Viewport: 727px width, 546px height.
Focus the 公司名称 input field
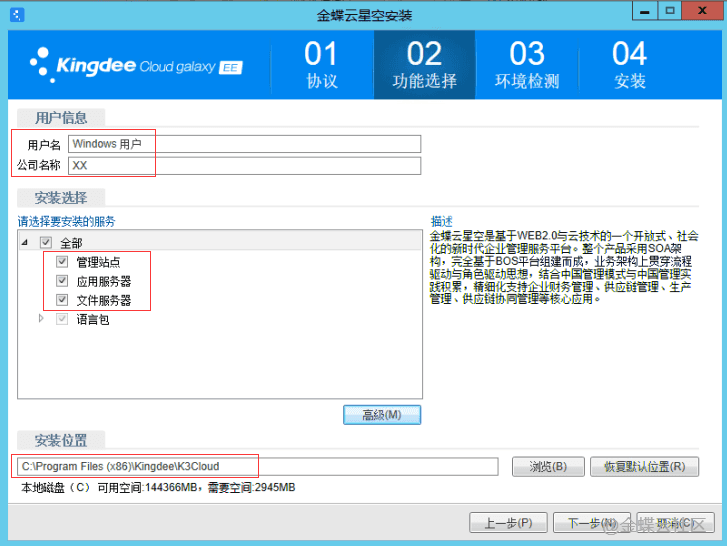click(x=244, y=165)
